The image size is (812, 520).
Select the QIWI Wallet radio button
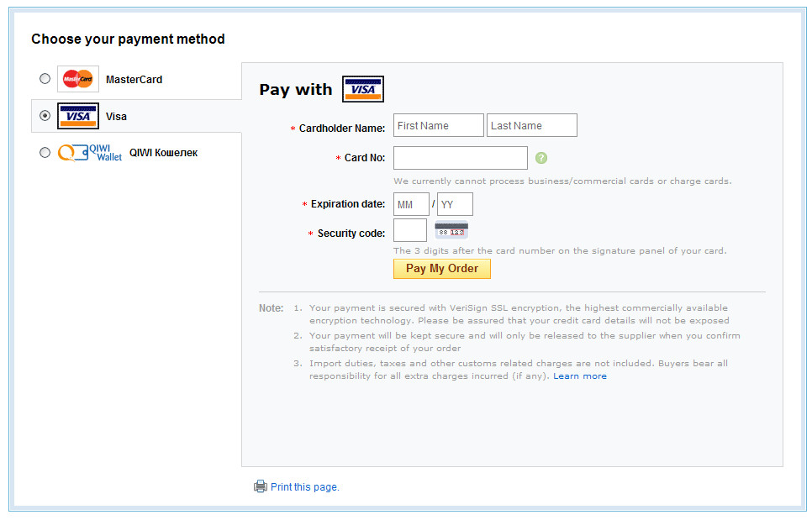(x=45, y=153)
